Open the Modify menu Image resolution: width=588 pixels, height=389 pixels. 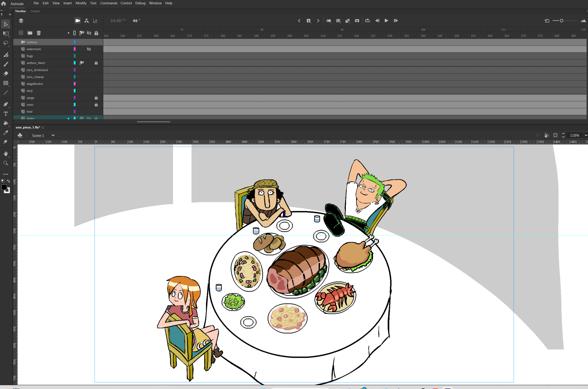pyautogui.click(x=81, y=3)
